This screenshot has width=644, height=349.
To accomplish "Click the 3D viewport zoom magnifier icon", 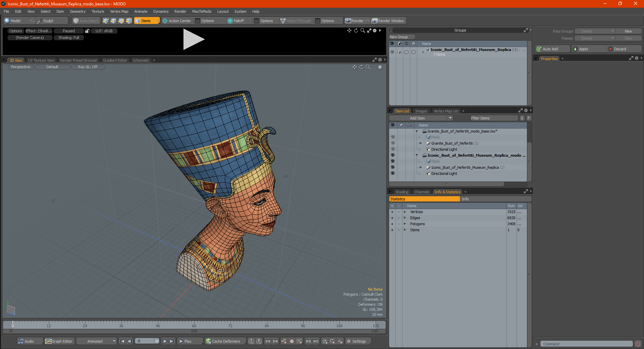I will (368, 67).
